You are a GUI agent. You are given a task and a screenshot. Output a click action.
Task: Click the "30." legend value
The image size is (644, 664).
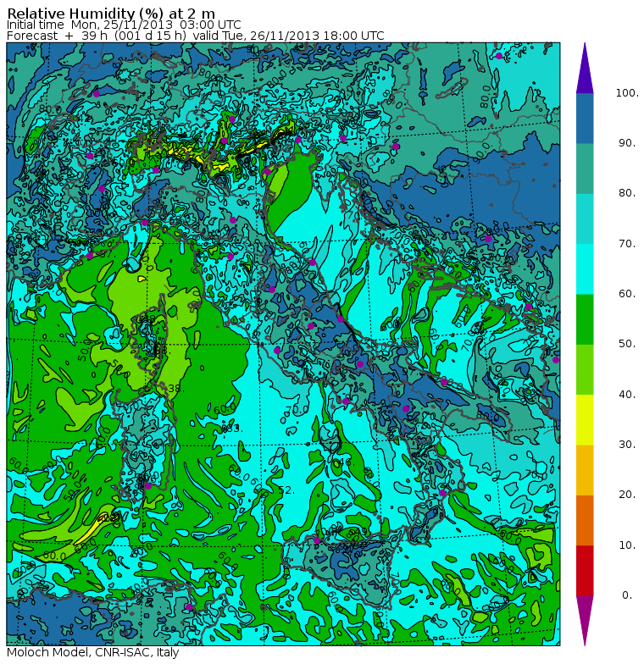(627, 445)
